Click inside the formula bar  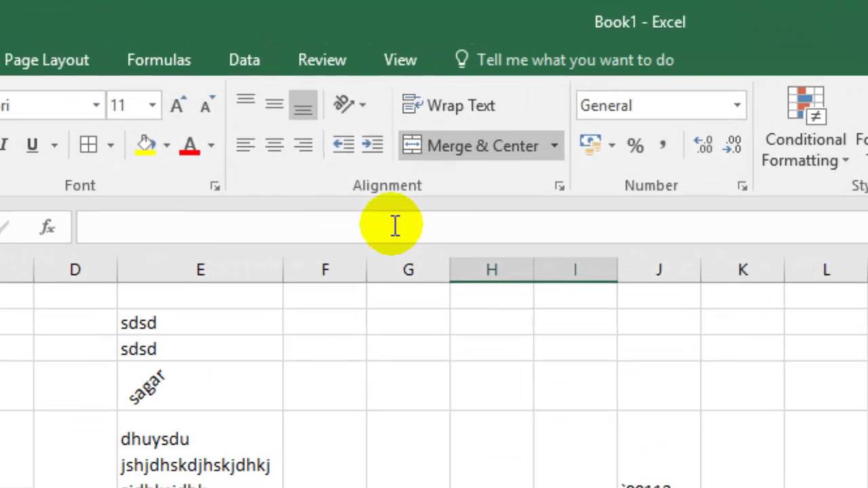tap(472, 227)
